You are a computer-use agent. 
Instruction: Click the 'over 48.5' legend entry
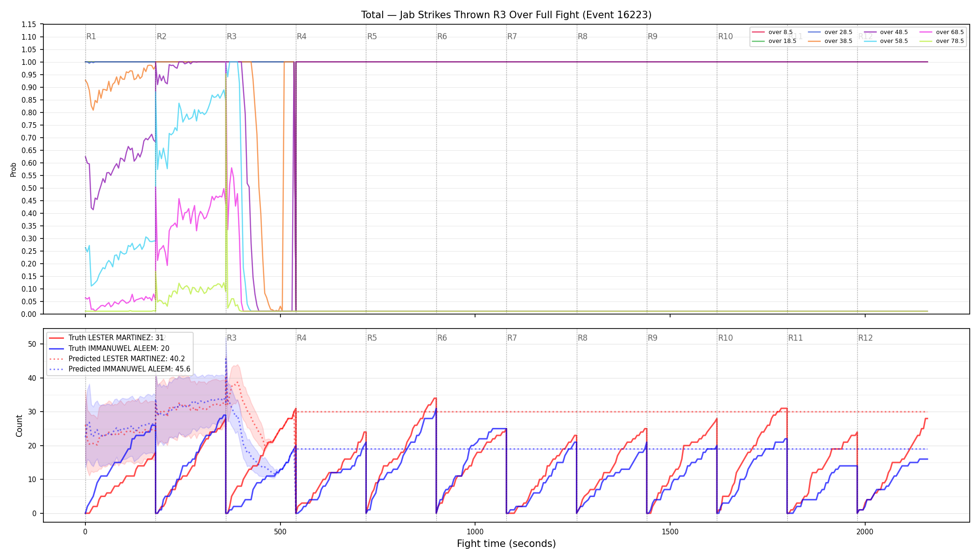(x=886, y=32)
